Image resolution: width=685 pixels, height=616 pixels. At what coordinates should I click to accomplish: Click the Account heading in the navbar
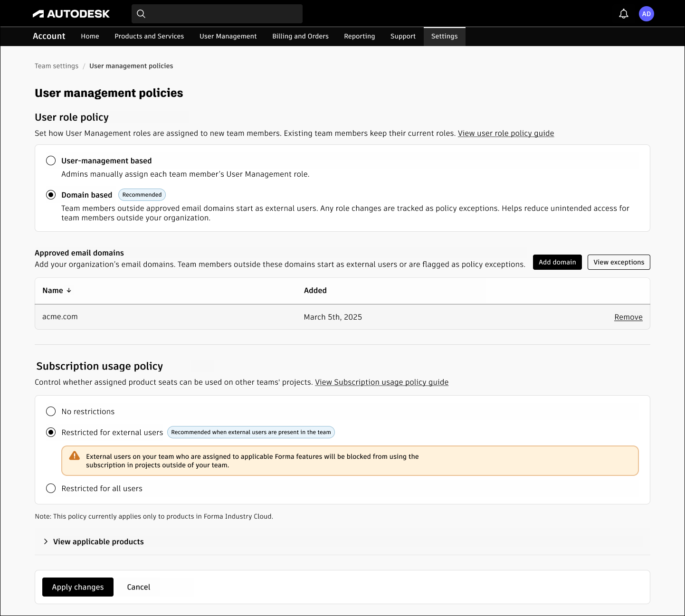[49, 36]
